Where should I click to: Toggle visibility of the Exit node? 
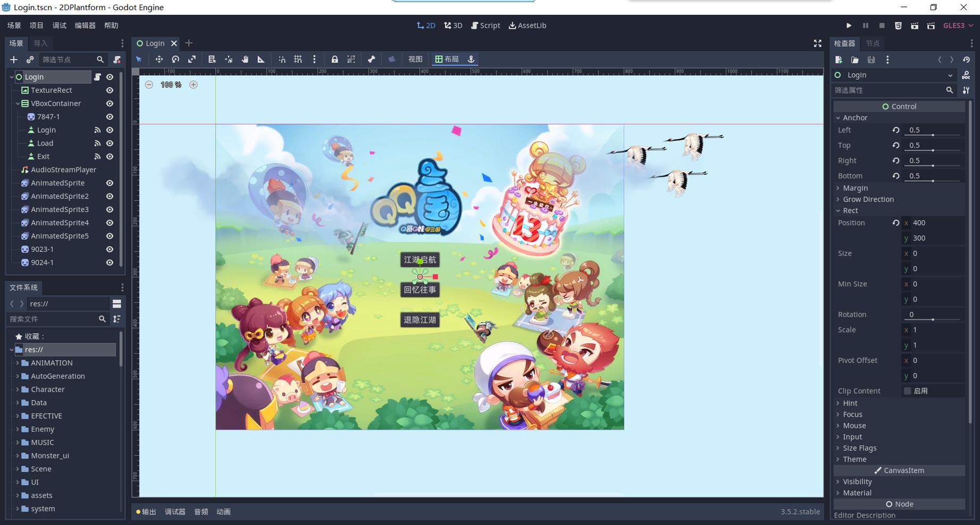(x=110, y=157)
